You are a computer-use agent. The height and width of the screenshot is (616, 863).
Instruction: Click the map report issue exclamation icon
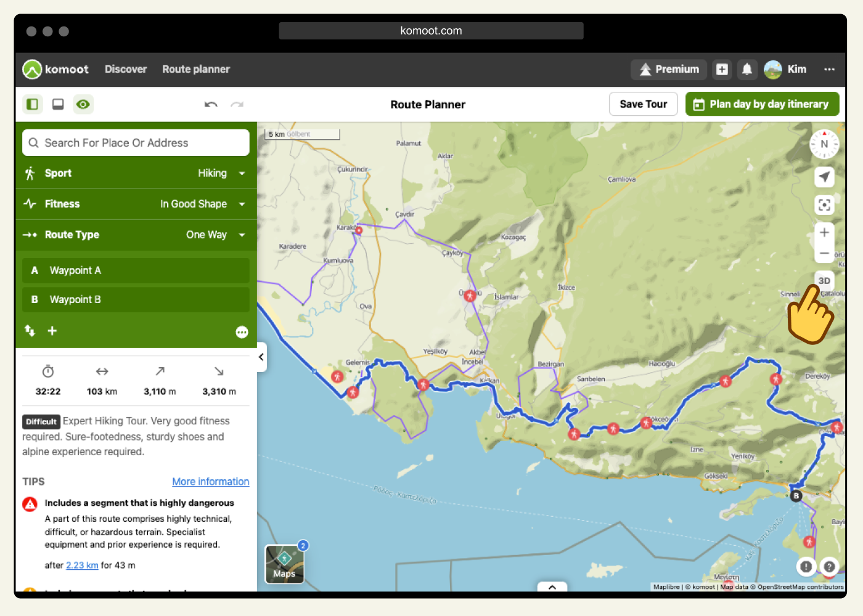[806, 567]
